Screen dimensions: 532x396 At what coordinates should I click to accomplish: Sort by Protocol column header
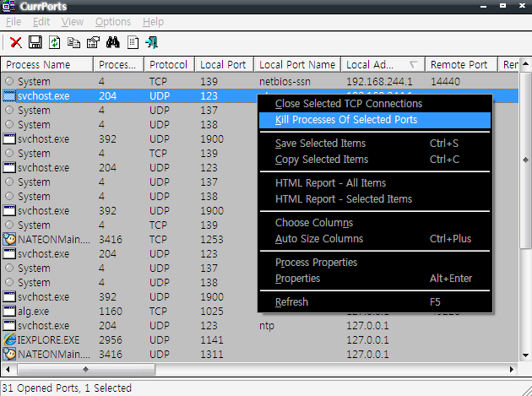tap(169, 64)
